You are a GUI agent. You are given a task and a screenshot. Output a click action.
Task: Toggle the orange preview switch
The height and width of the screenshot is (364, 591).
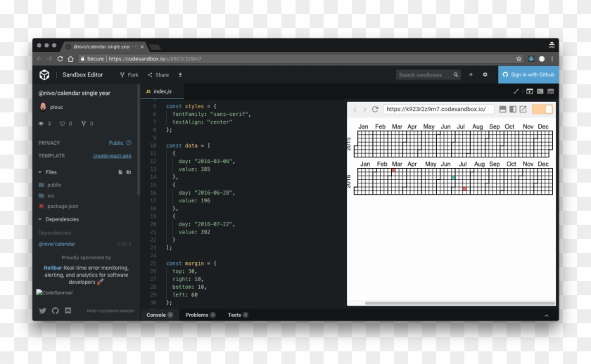542,110
